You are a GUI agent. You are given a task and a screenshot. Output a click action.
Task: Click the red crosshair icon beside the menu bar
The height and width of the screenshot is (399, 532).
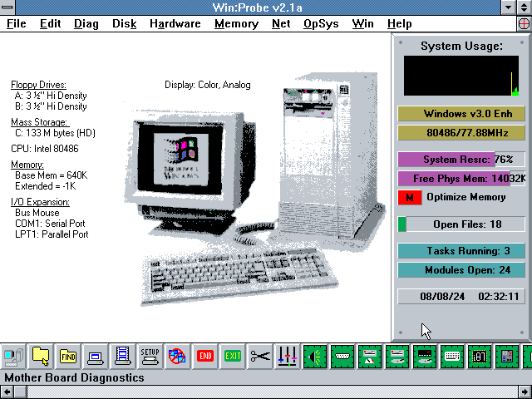525,24
